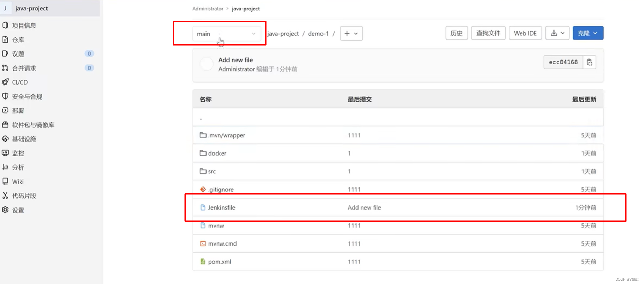The image size is (644, 284).
Task: Click the java-project breadcrumb at top
Action: pyautogui.click(x=246, y=8)
